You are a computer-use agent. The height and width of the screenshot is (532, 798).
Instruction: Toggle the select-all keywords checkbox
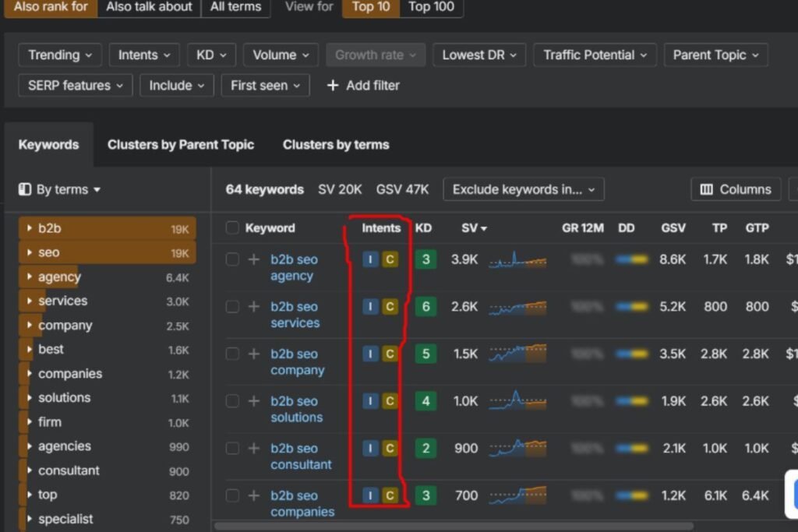click(231, 228)
